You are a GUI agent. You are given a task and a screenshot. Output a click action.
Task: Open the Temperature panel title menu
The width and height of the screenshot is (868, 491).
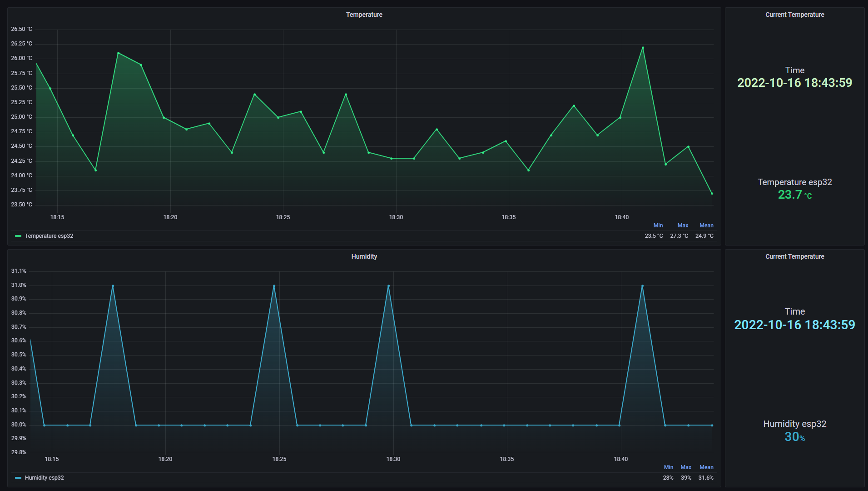point(364,15)
